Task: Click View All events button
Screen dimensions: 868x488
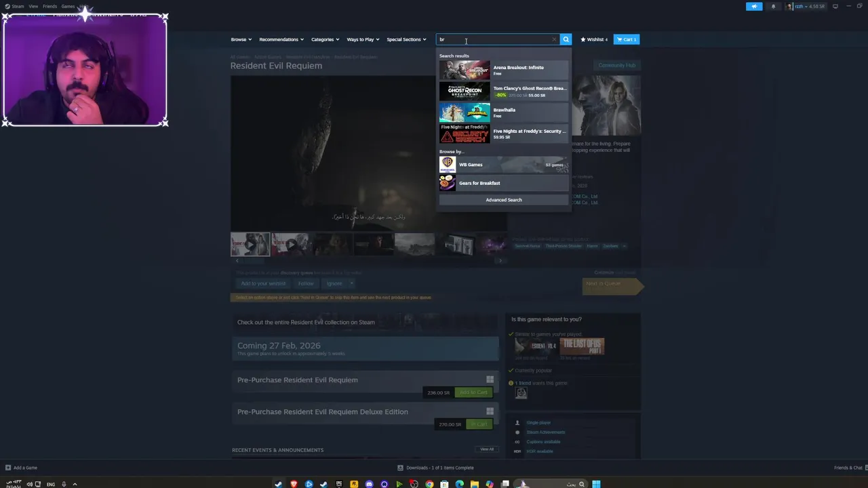Action: coord(487,449)
